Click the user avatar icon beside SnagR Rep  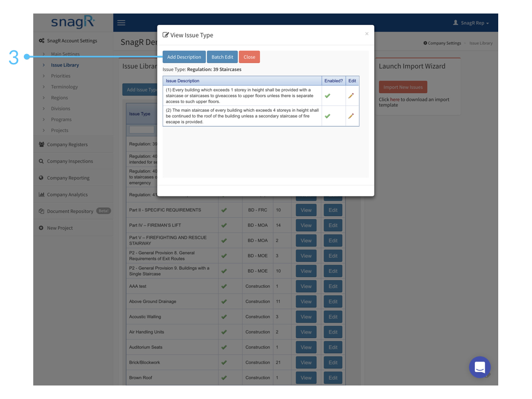point(455,22)
